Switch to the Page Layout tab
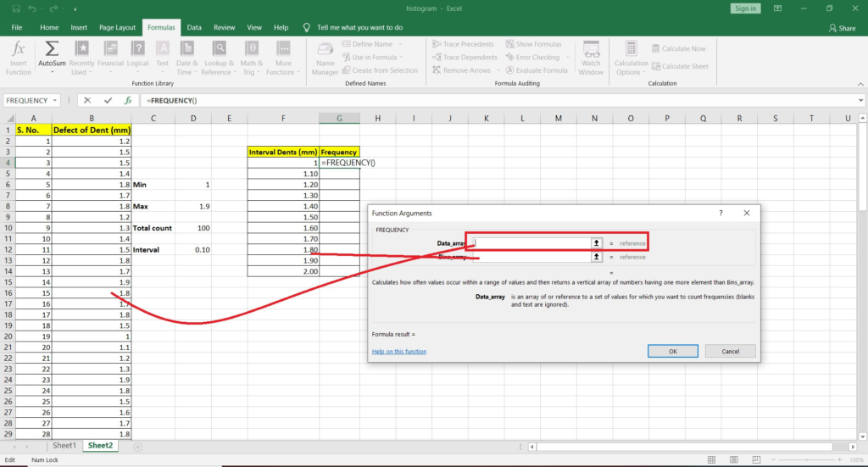The width and height of the screenshot is (868, 467). coord(117,27)
